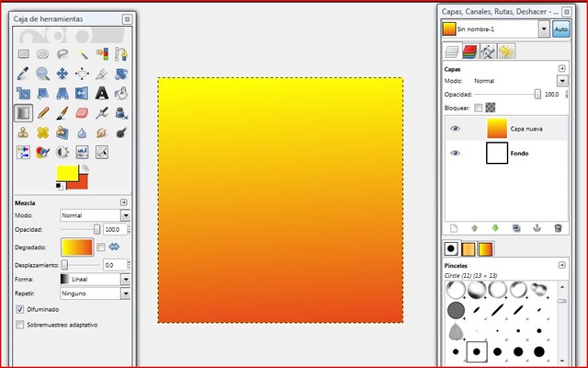Lower the layer with down arrow
The image size is (588, 368).
click(495, 228)
